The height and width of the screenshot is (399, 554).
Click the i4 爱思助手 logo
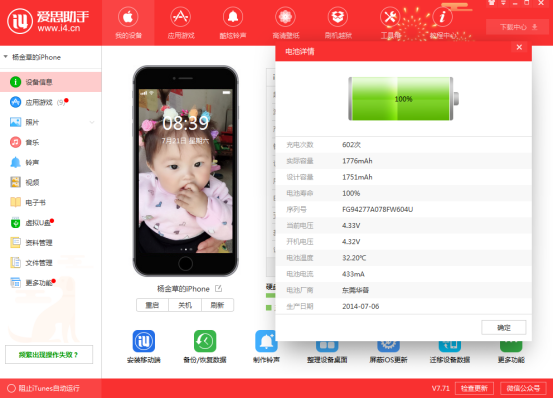[x=48, y=21]
